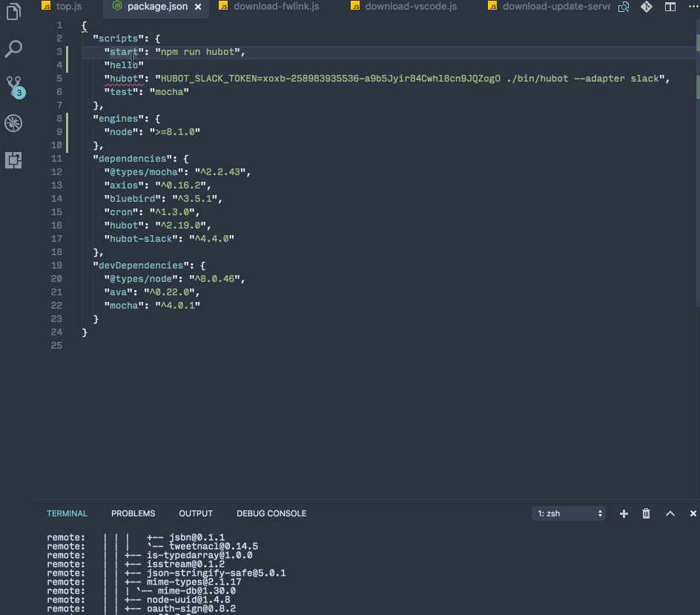Image resolution: width=700 pixels, height=615 pixels.
Task: Open the Search sidebar view
Action: click(13, 49)
